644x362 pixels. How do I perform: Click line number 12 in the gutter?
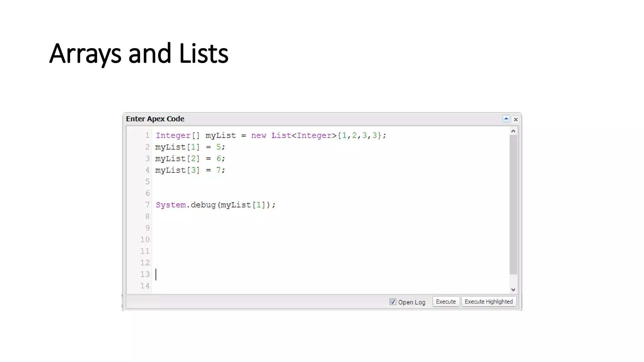point(145,262)
